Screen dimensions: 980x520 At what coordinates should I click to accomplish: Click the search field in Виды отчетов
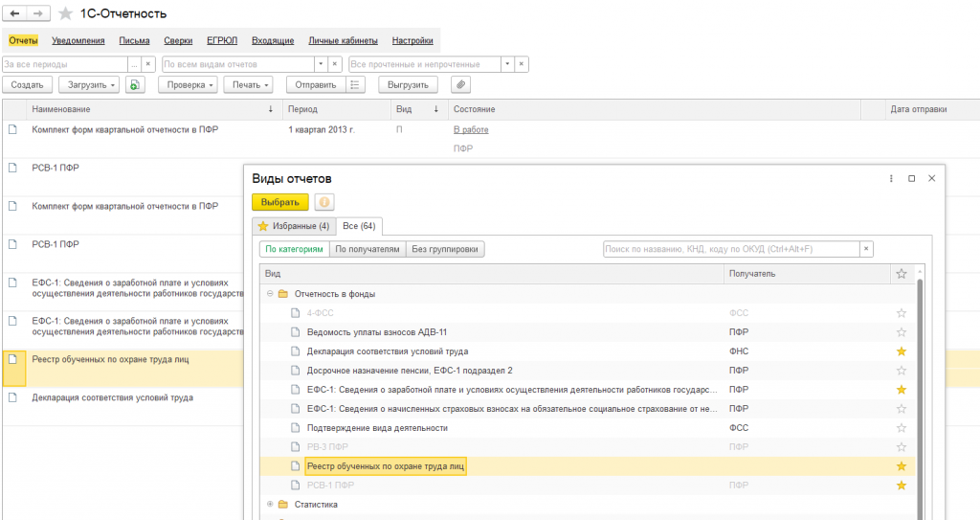coord(731,249)
